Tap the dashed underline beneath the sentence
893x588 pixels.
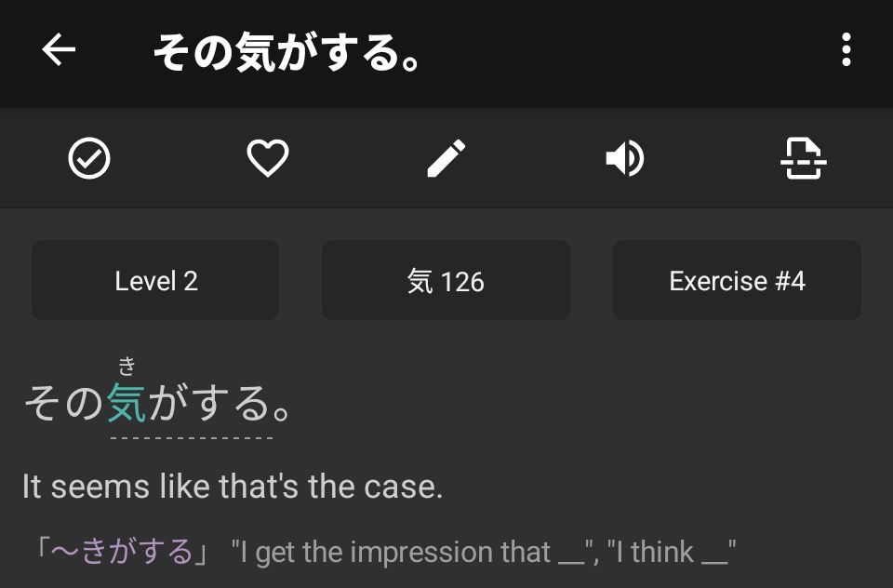click(192, 437)
